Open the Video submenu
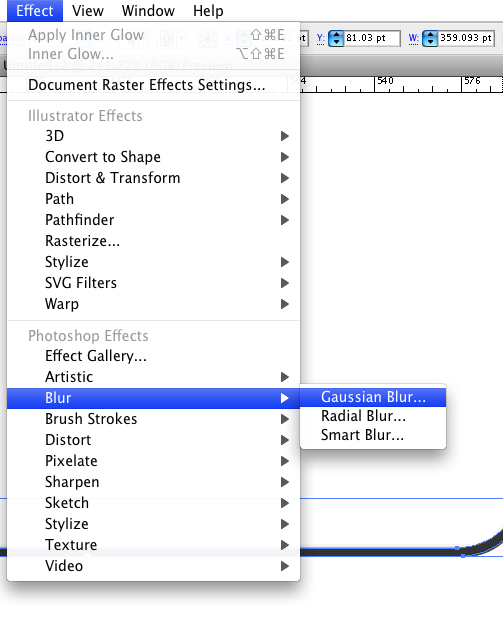Viewport: 503px width, 634px height. [153, 566]
